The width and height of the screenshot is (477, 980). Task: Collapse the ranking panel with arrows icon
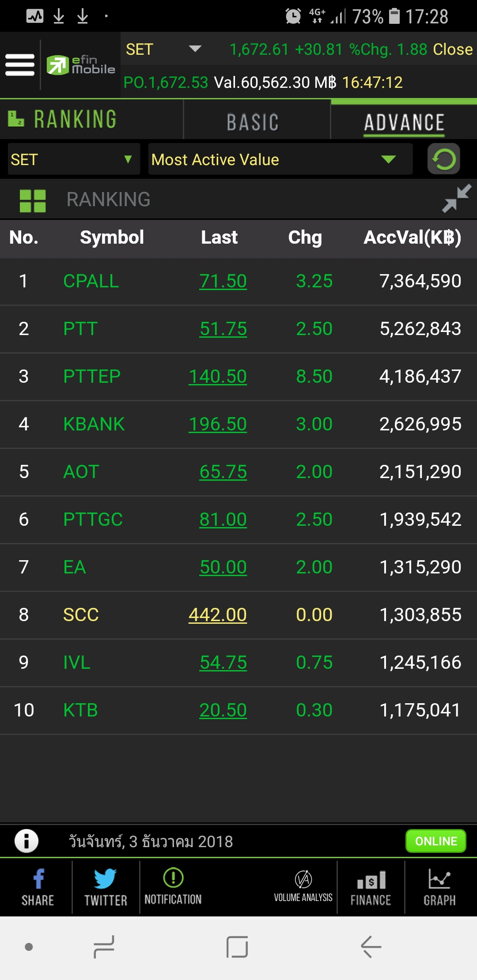click(x=457, y=199)
